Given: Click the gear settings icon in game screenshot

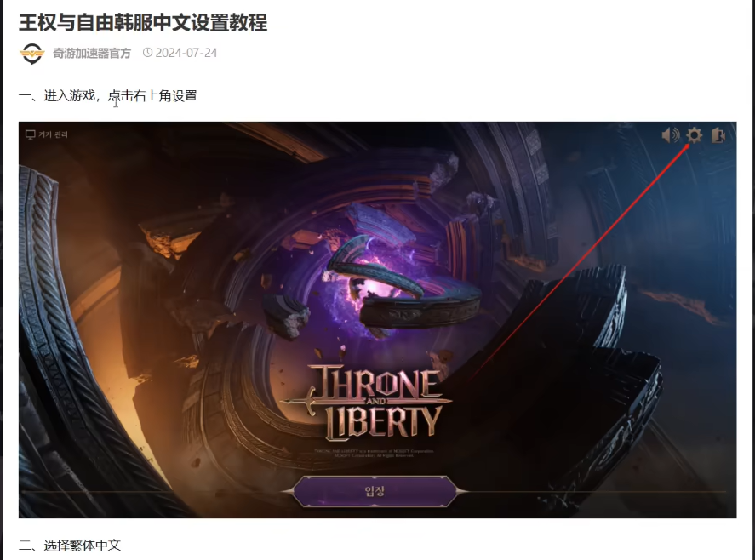Looking at the screenshot, I should pos(694,135).
